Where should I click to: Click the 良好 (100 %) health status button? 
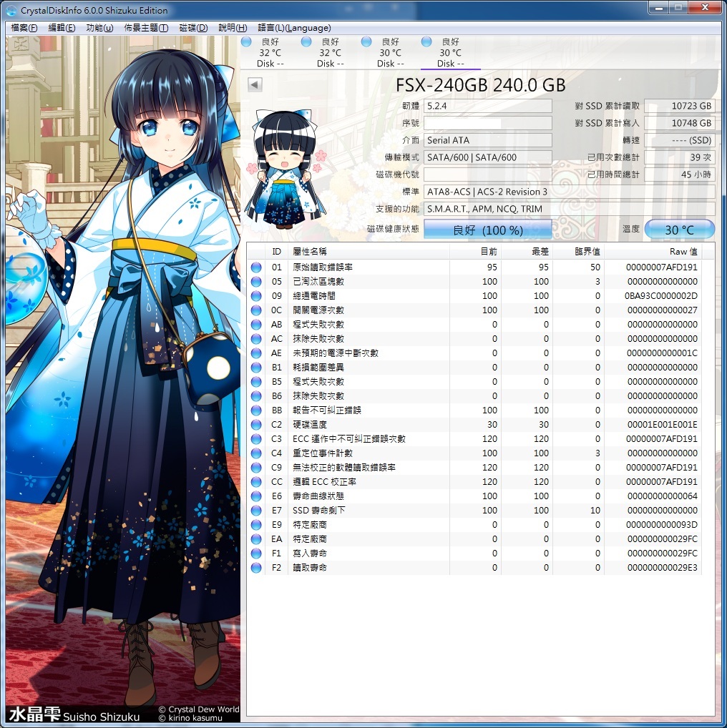click(488, 230)
